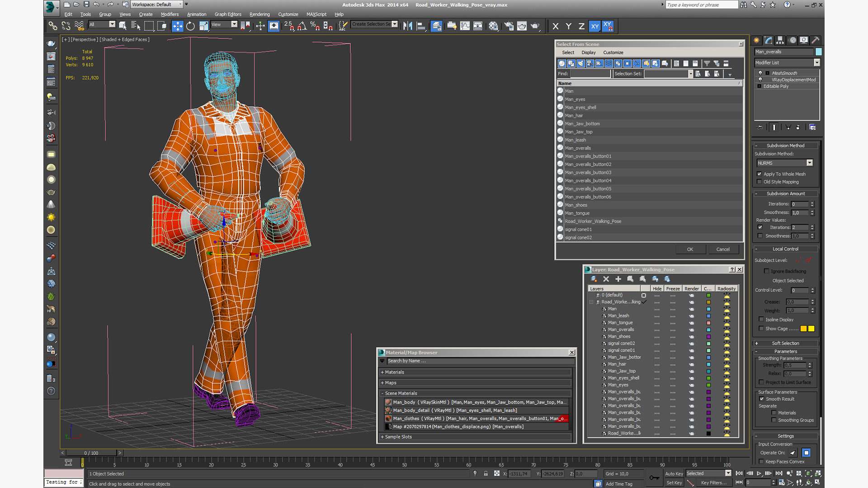Expand the Sample Slots rollout
868x488 pixels.
pos(398,437)
